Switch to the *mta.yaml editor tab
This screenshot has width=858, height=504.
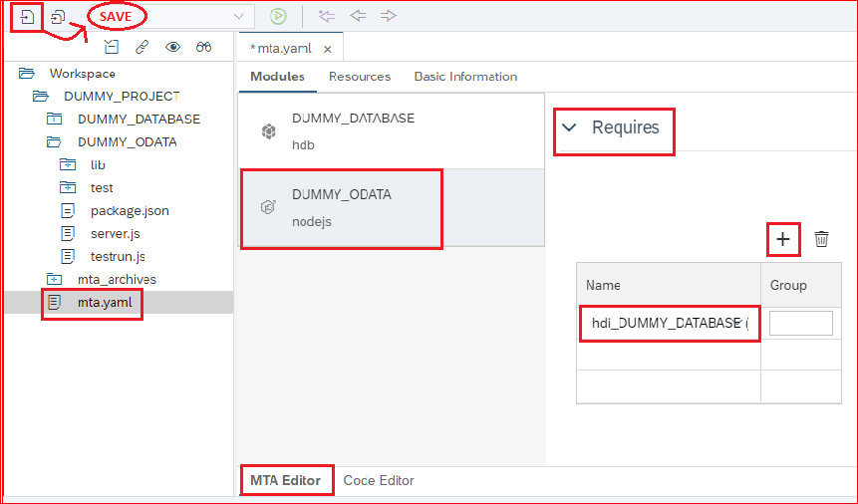coord(281,48)
